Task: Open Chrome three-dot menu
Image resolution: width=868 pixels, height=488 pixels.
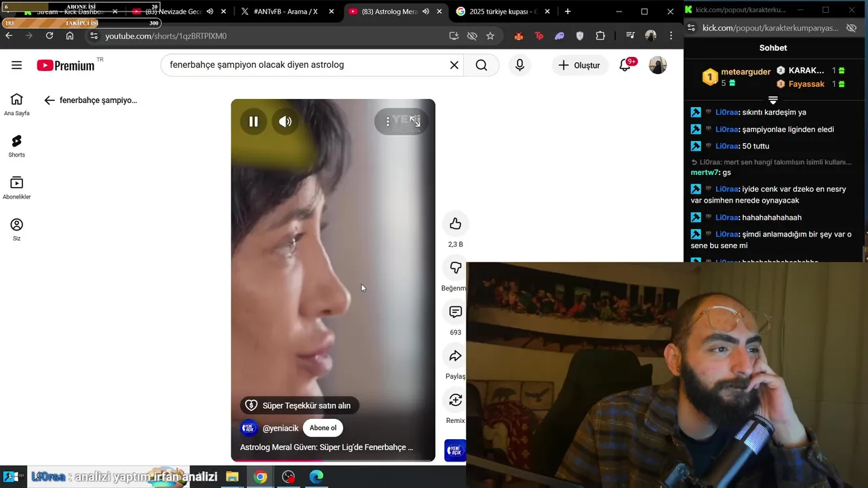Action: (671, 36)
